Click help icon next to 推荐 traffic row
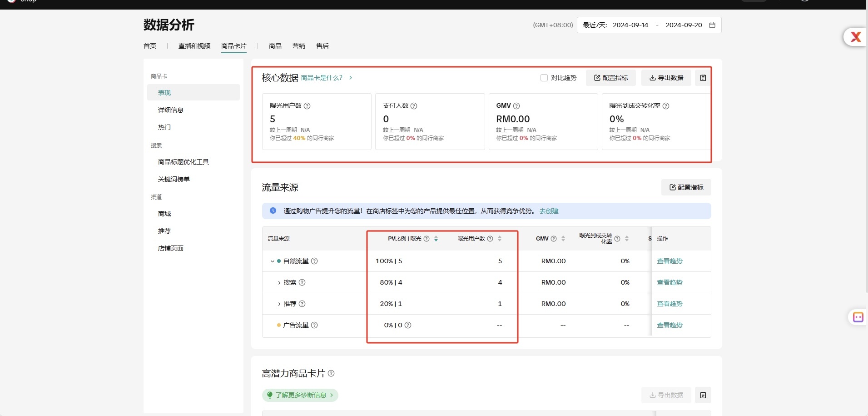The width and height of the screenshot is (868, 416). point(302,304)
